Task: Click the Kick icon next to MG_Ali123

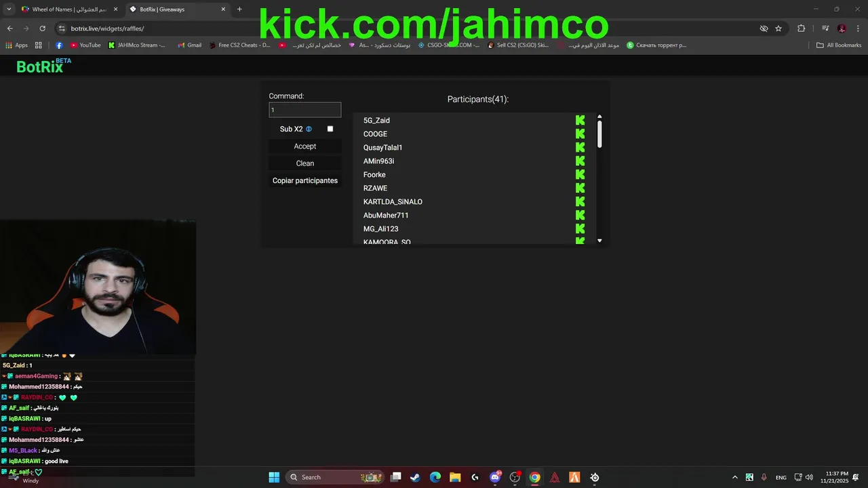Action: [580, 229]
